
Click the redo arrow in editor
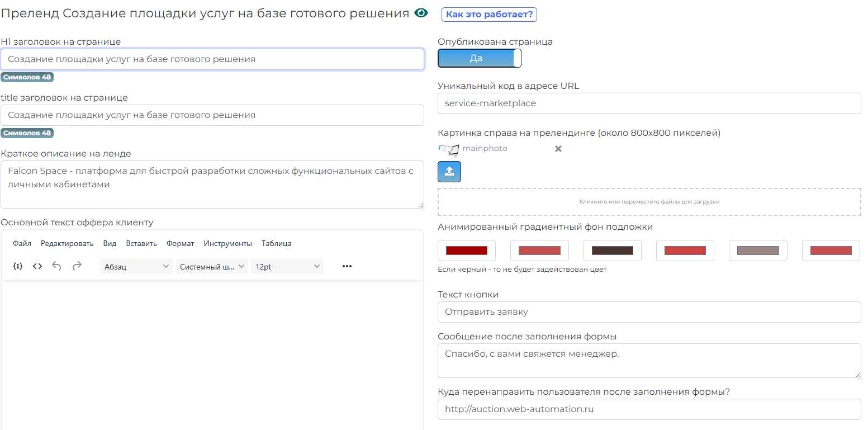[x=77, y=266]
